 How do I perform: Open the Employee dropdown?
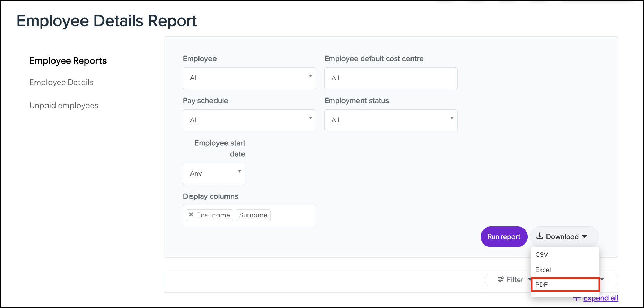(249, 78)
